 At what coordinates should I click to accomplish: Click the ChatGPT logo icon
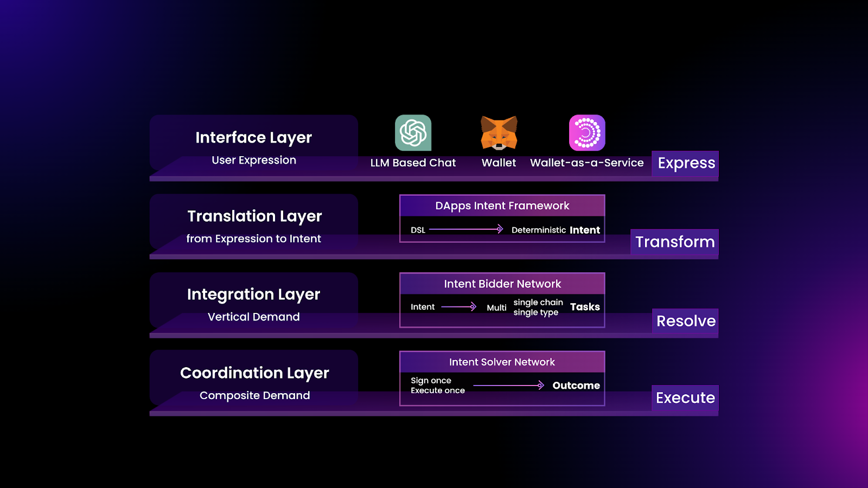413,133
